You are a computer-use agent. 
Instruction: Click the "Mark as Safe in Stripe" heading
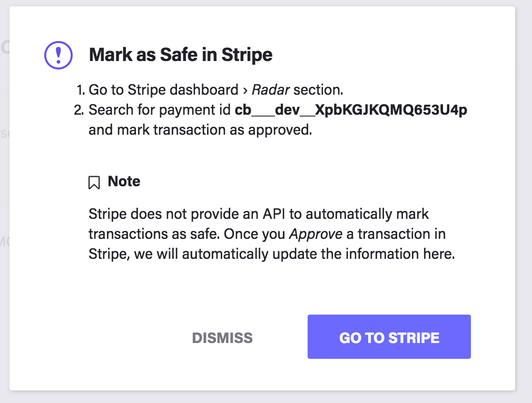click(x=181, y=55)
